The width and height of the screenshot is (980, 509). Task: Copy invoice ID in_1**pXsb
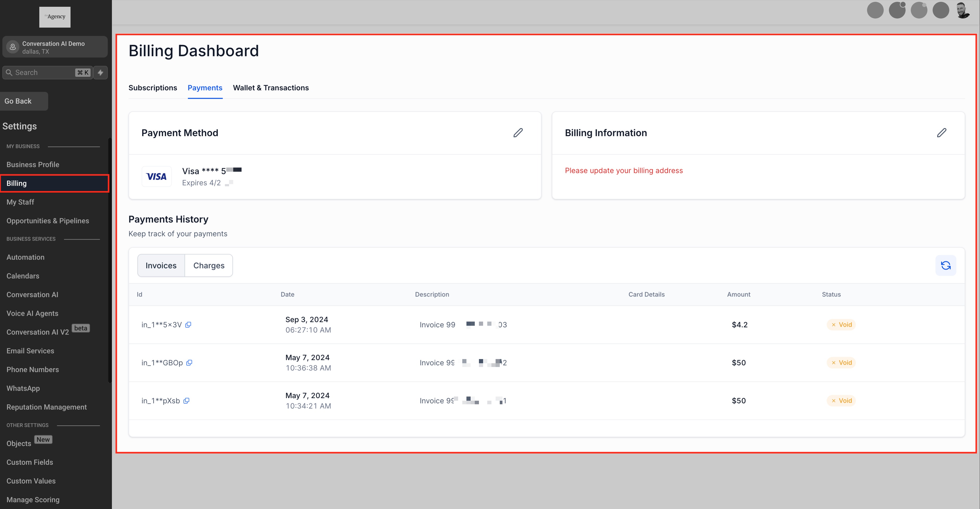[186, 401]
